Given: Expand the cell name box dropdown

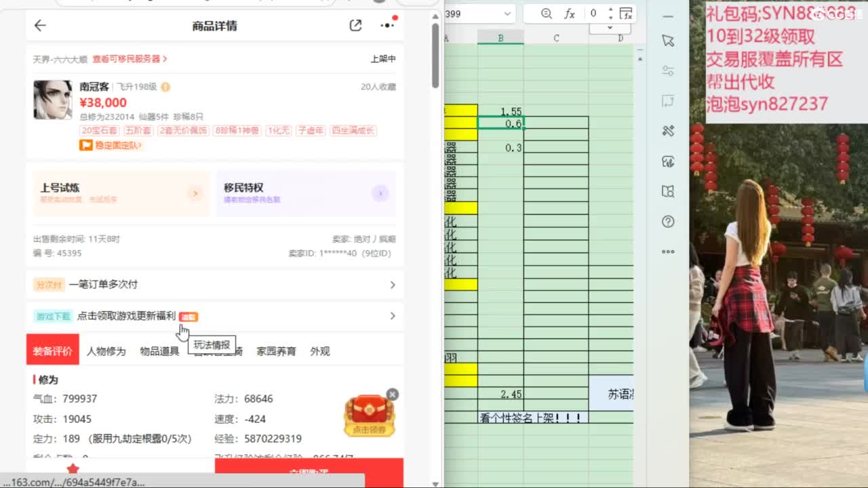Looking at the screenshot, I should coord(507,14).
